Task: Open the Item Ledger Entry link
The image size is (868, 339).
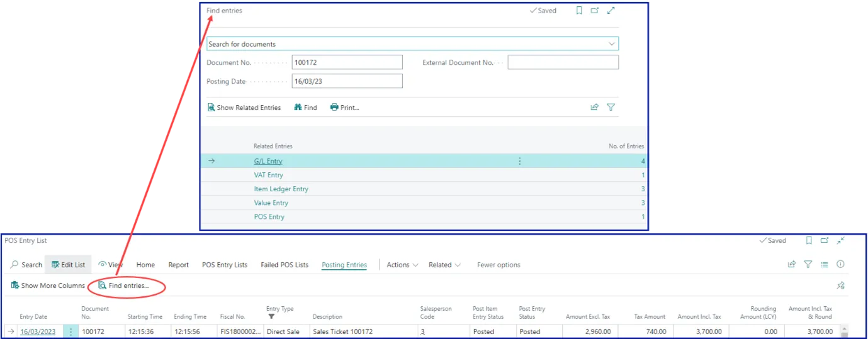Action: 281,189
